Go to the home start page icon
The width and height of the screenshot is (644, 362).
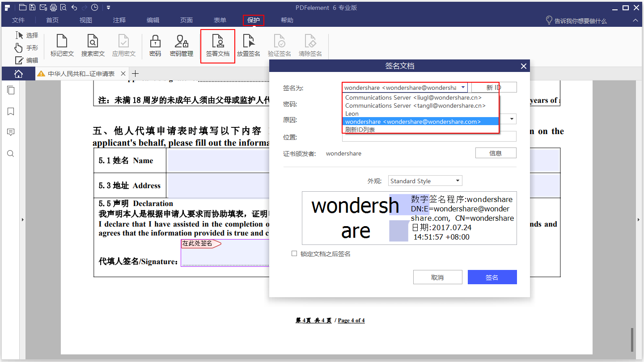point(18,74)
